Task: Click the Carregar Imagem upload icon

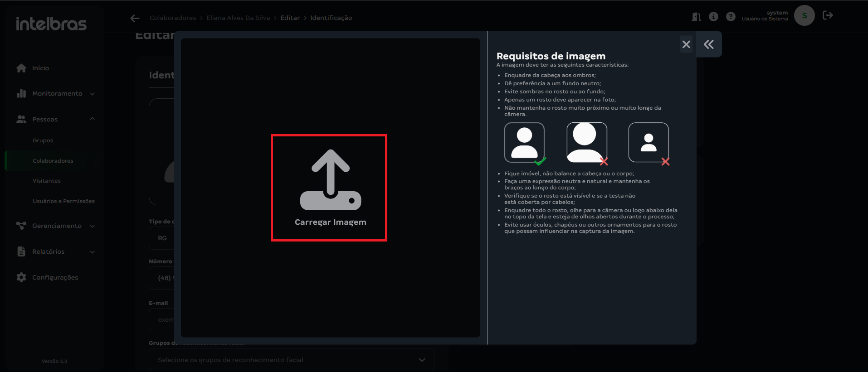Action: (x=330, y=180)
